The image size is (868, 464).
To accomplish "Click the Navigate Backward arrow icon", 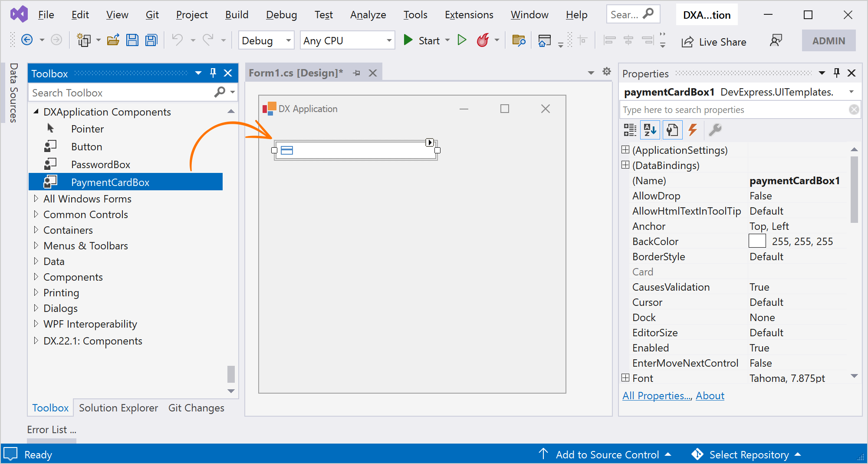I will (27, 40).
